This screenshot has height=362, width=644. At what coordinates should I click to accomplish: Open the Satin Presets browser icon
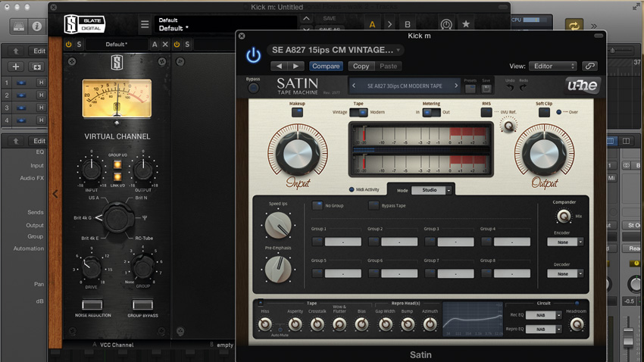tap(470, 89)
